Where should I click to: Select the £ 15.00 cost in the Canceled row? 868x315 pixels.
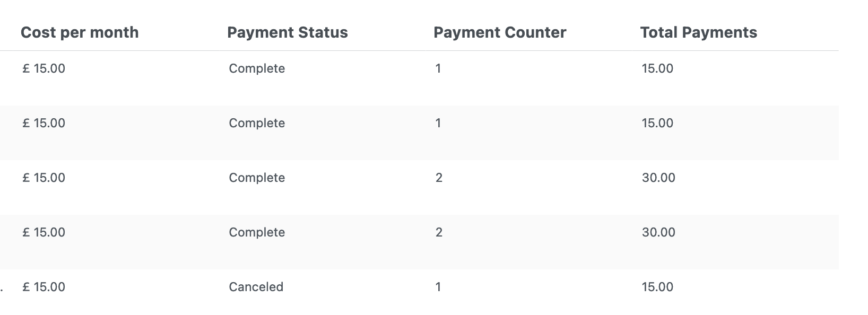pyautogui.click(x=44, y=287)
